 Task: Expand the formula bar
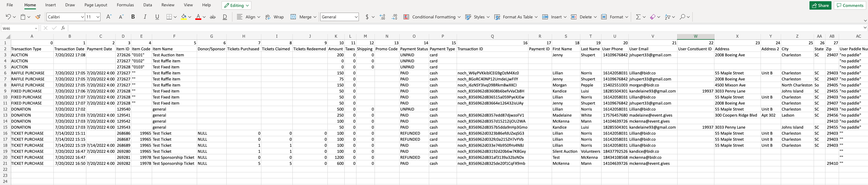click(865, 28)
